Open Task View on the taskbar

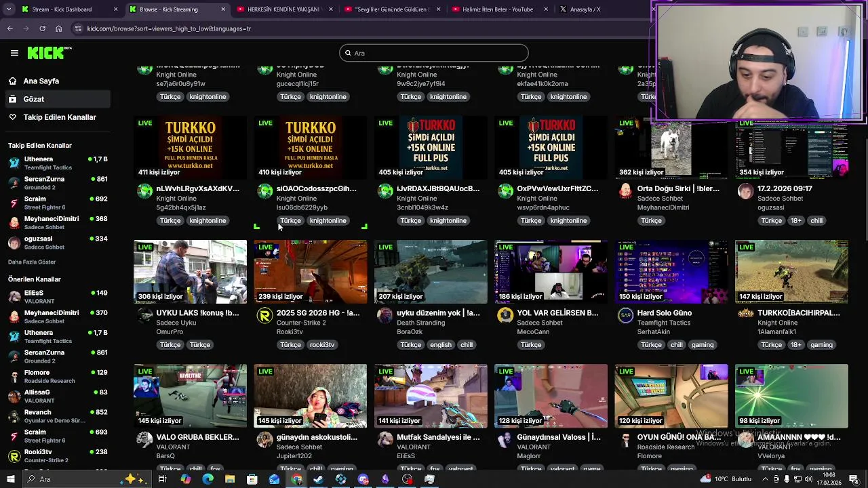pos(163,479)
